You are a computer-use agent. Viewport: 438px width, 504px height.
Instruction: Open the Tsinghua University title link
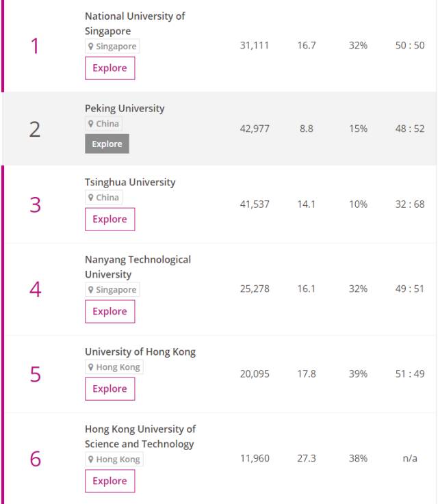pos(130,182)
